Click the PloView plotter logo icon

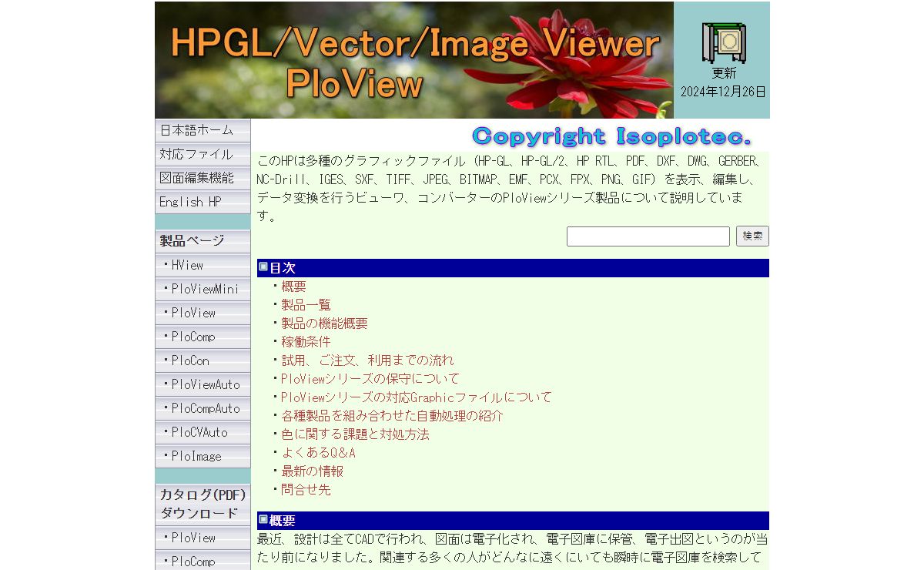pyautogui.click(x=723, y=42)
